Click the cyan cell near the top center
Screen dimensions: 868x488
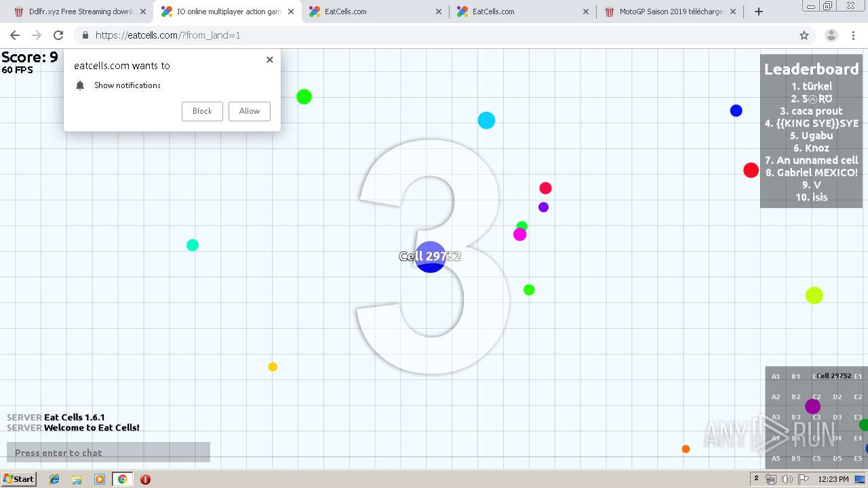click(486, 121)
